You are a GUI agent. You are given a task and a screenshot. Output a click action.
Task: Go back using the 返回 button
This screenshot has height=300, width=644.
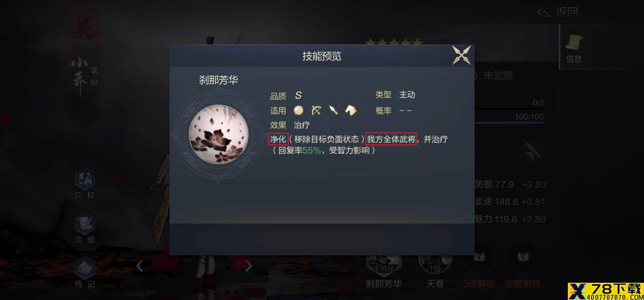pos(557,12)
